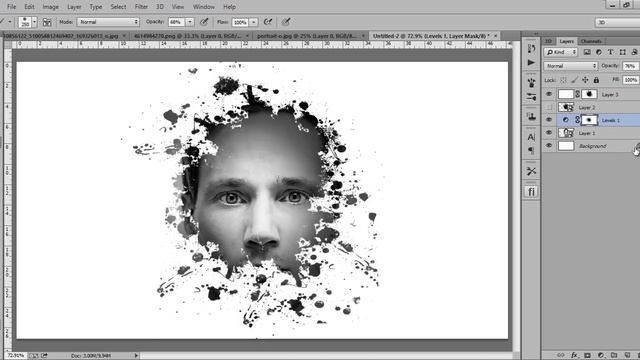Viewport: 640px width, 360px height.
Task: Click the create new layer icon
Action: pos(627,355)
